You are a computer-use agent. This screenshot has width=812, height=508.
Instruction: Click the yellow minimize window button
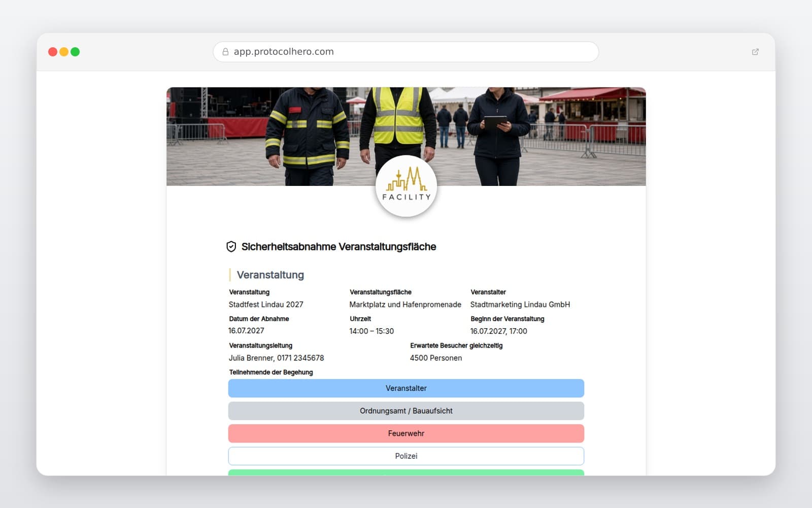point(64,52)
